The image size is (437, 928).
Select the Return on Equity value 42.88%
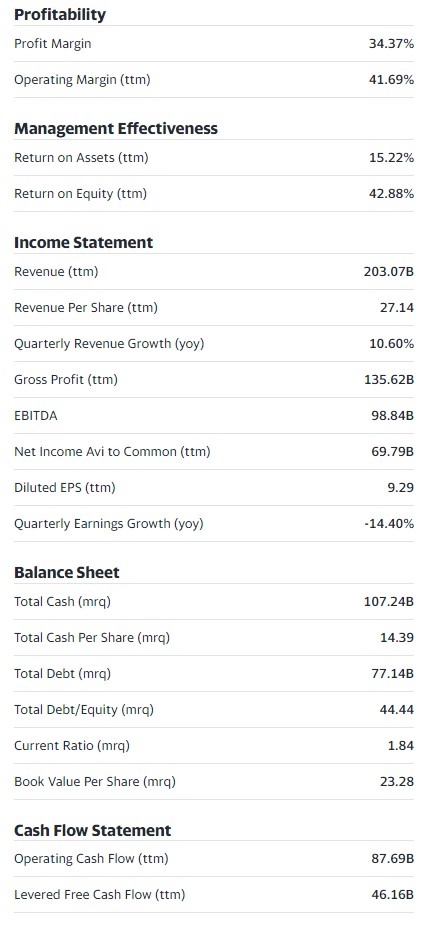pyautogui.click(x=391, y=194)
